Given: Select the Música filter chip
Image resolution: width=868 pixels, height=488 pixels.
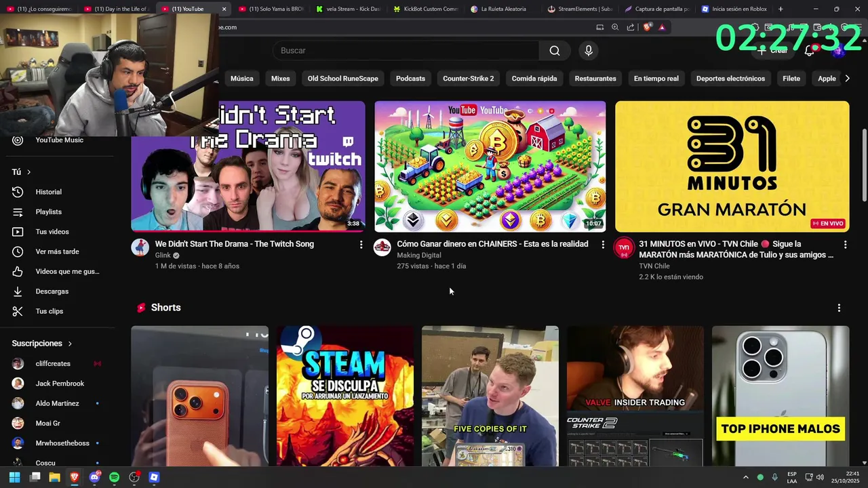Looking at the screenshot, I should (x=242, y=79).
